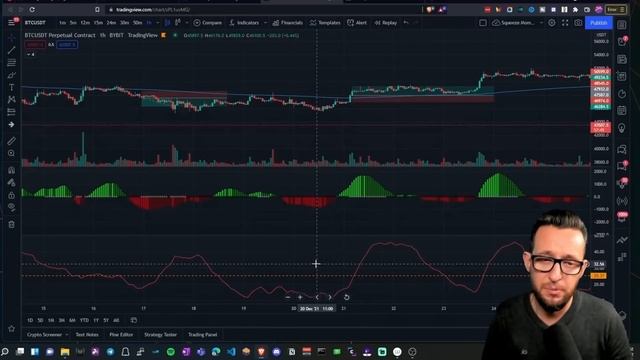Open chart settings gear icon

552,23
